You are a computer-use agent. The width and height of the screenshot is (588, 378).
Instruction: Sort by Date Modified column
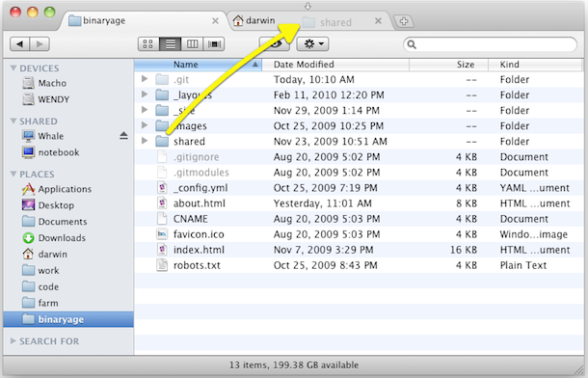335,65
